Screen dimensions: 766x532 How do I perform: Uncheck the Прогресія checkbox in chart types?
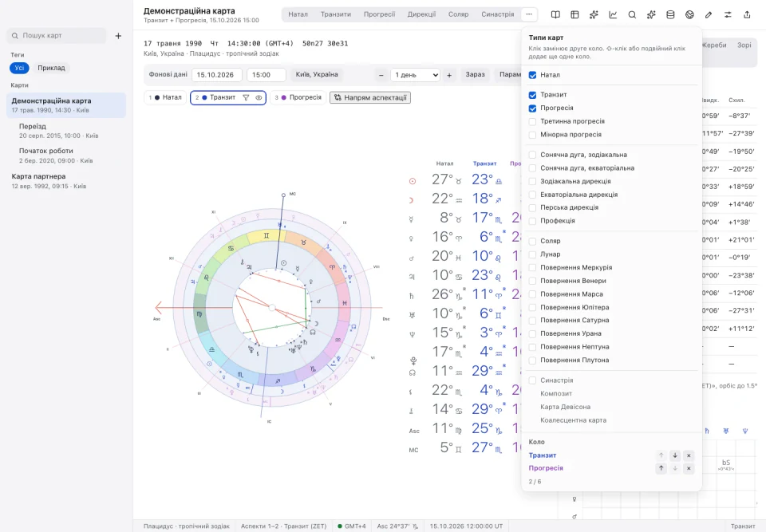[532, 108]
